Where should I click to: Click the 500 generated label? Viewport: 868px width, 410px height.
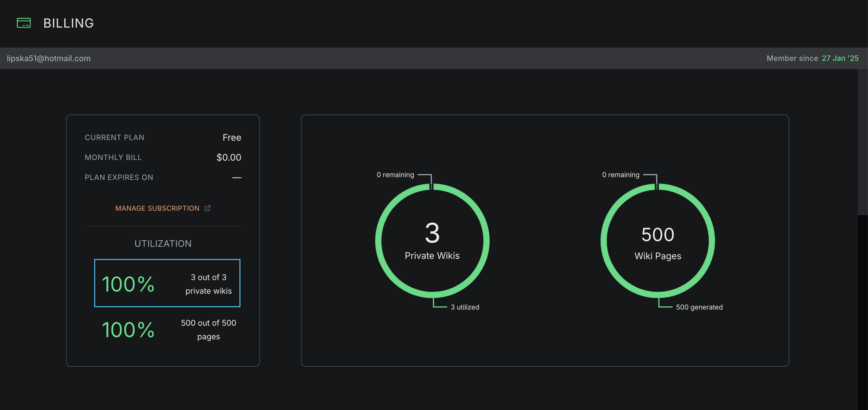tap(699, 307)
